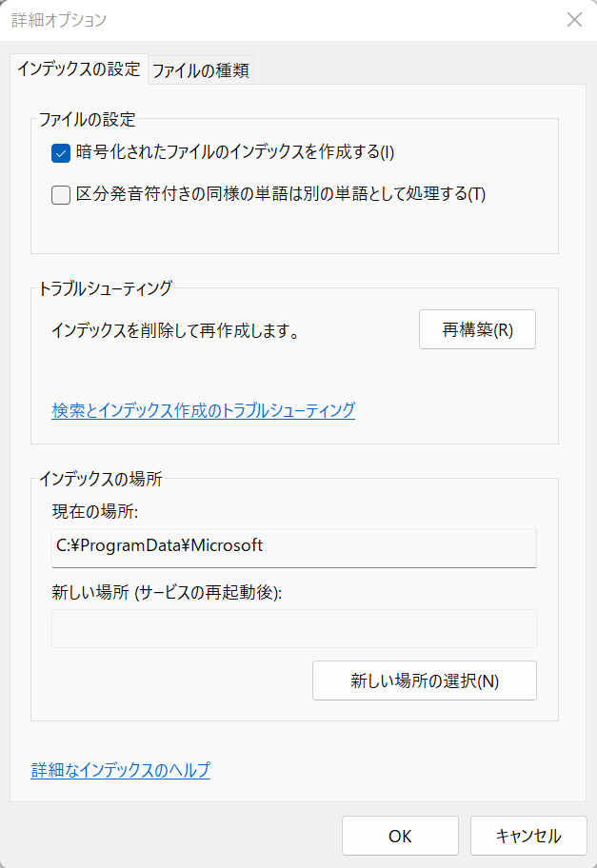Viewport: 597px width, 868px height.
Task: Click the トラブルシューティング group heading
Action: click(106, 288)
